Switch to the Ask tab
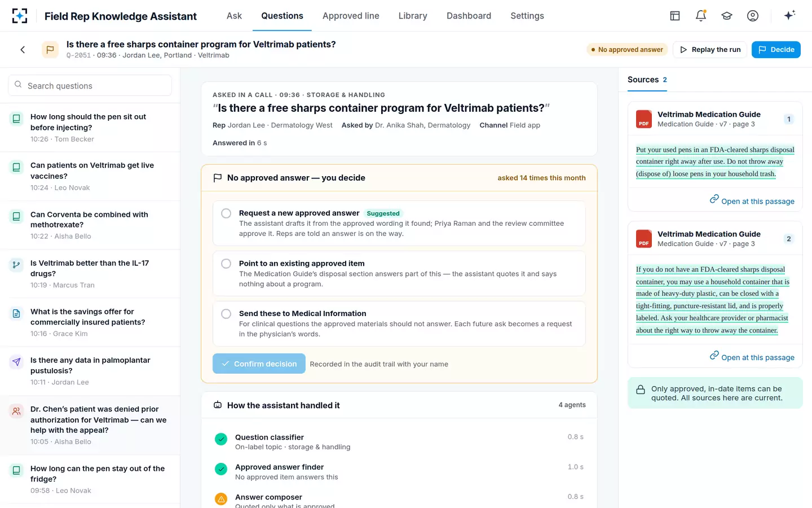812x508 pixels. [x=234, y=16]
